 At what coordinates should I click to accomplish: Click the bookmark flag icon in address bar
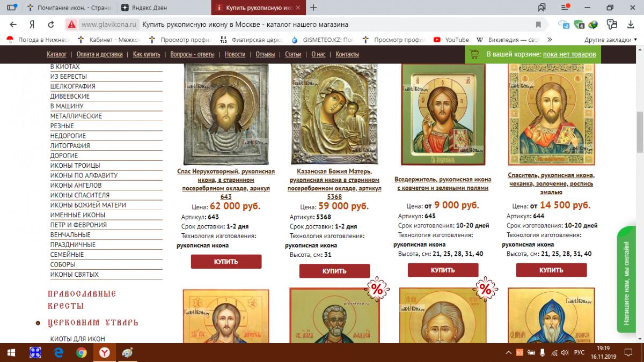click(538, 25)
